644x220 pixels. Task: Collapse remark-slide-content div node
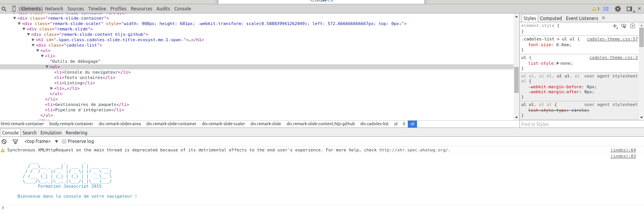tap(28, 34)
